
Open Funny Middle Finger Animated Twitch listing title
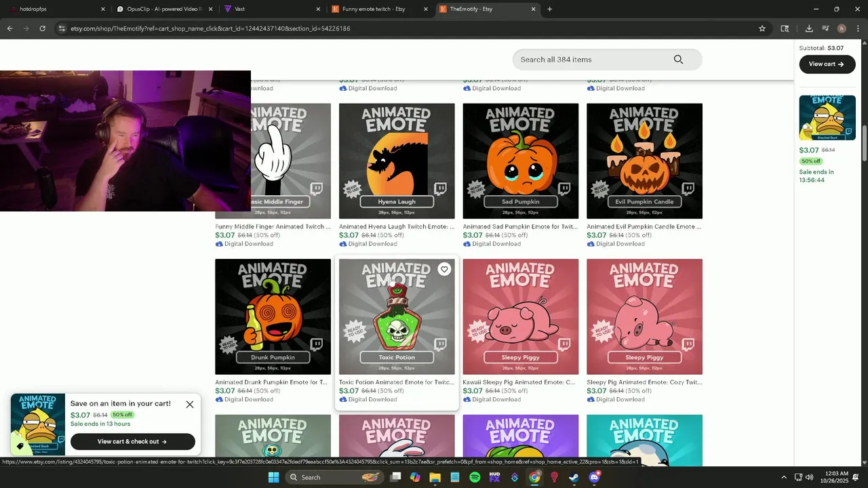click(273, 226)
